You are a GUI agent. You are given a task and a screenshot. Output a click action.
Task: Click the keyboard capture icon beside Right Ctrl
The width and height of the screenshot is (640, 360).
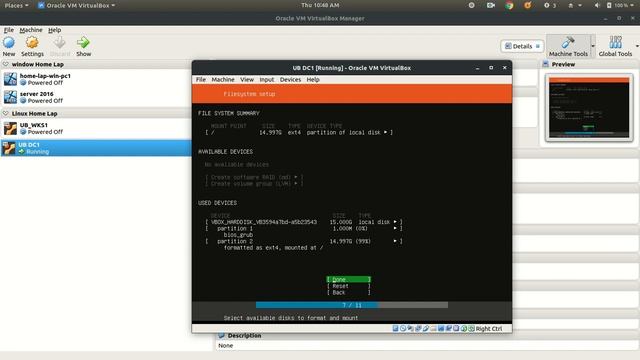point(471,329)
